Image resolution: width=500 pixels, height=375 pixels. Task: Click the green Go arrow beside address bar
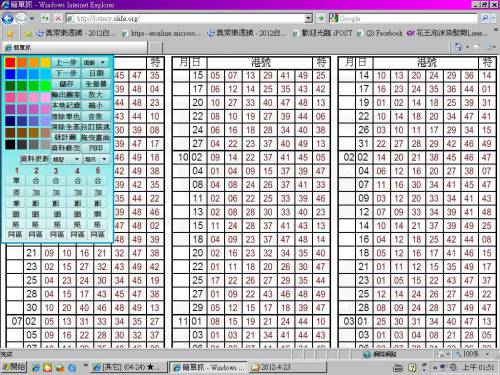pos(321,18)
